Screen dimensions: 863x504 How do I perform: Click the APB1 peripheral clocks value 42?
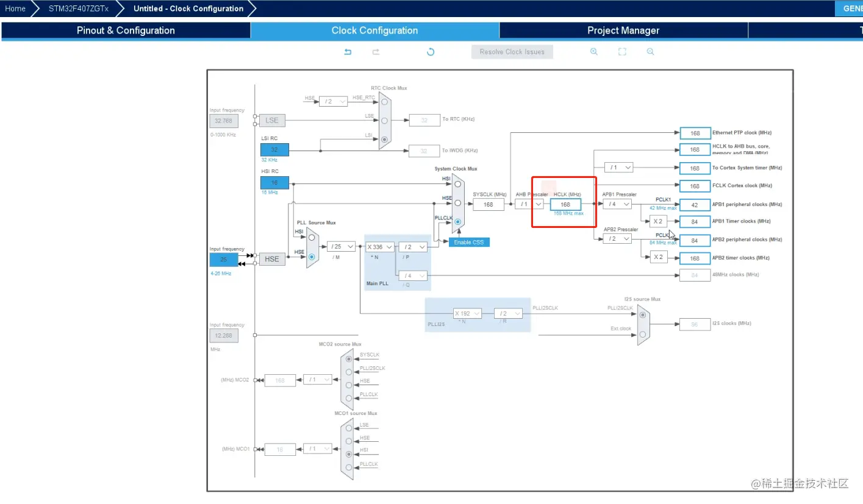coord(695,205)
